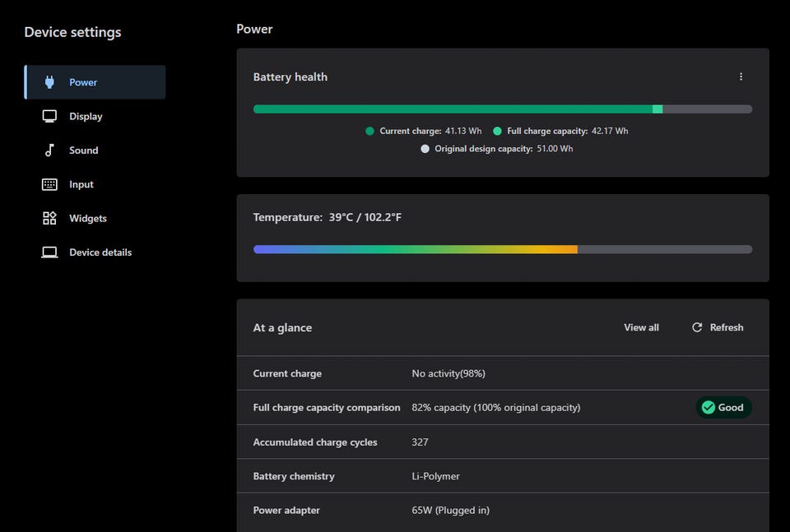Click the Current charge legend dot
Image resolution: width=790 pixels, height=532 pixels.
(369, 131)
